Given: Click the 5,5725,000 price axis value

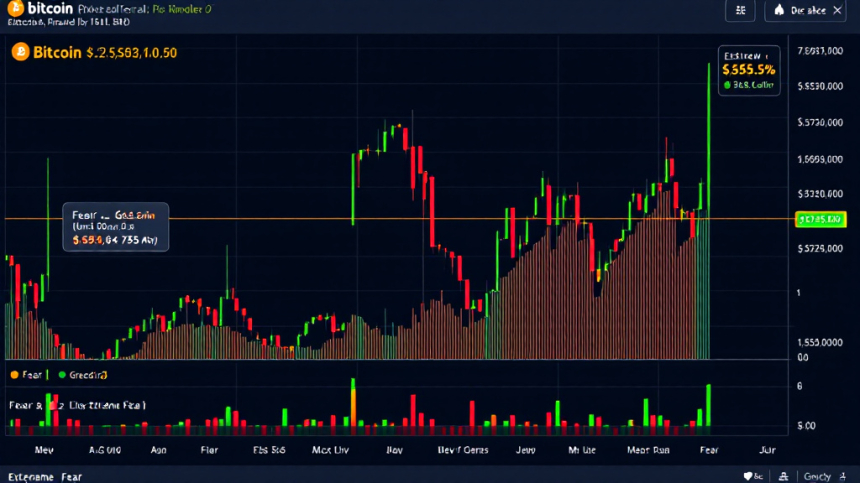Looking at the screenshot, I should [x=820, y=249].
